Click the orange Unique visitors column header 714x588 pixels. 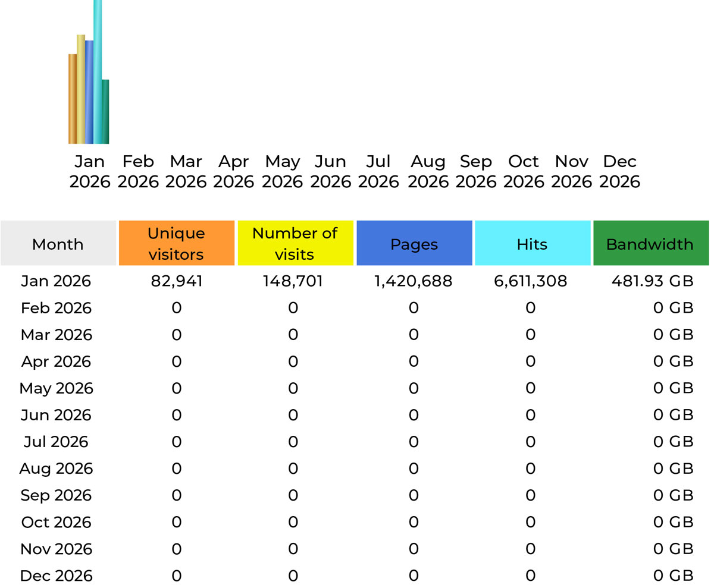[x=177, y=242]
